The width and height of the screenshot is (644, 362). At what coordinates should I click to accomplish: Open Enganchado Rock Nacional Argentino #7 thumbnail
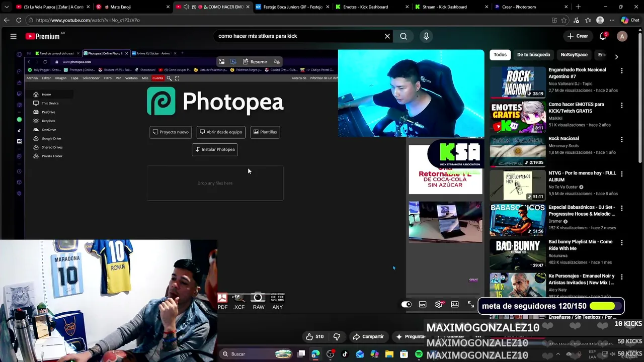(518, 82)
